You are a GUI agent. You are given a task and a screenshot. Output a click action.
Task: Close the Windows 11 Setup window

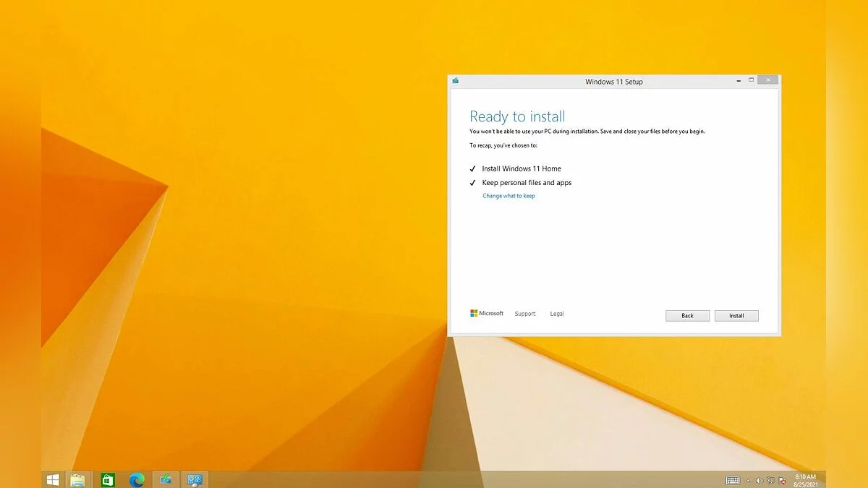[x=767, y=80]
